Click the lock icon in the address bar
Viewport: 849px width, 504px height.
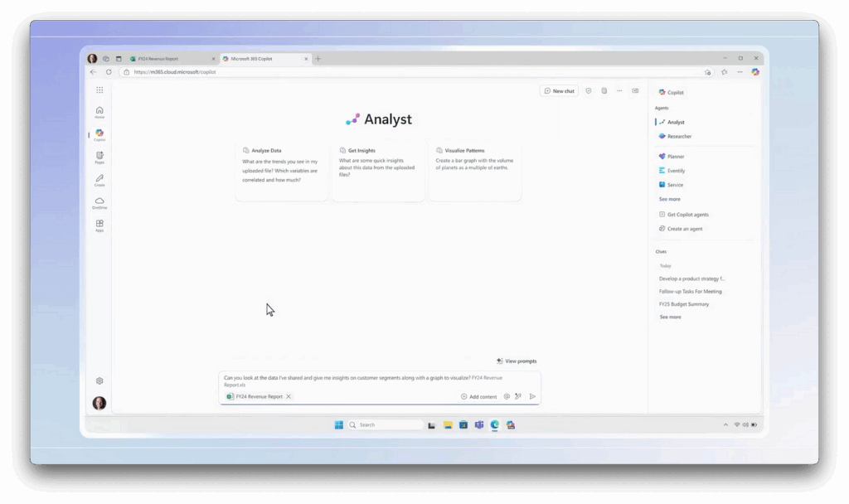tap(126, 72)
